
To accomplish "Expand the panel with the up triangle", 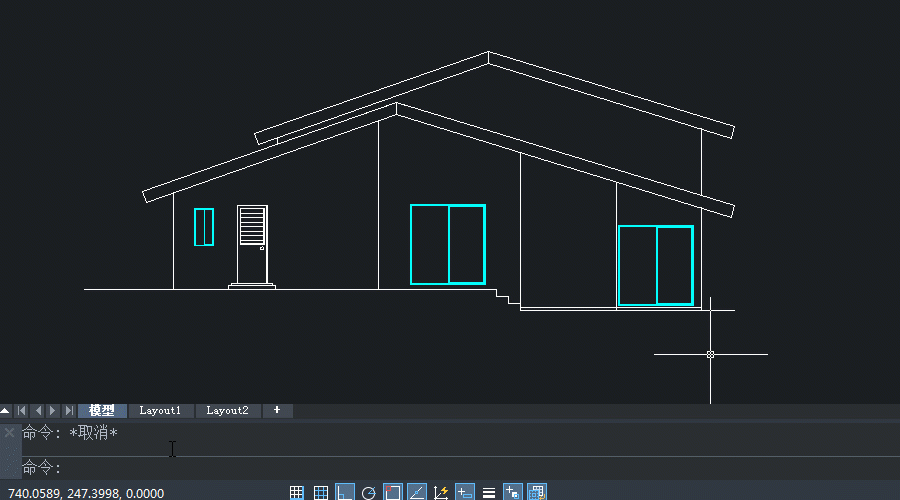I will click(6, 411).
